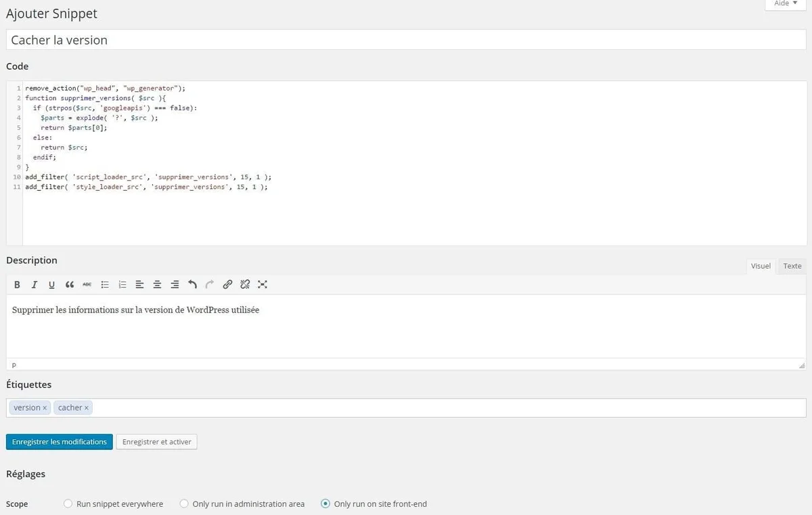Expand the Aide help dropdown
This screenshot has height=515, width=812.
(785, 4)
